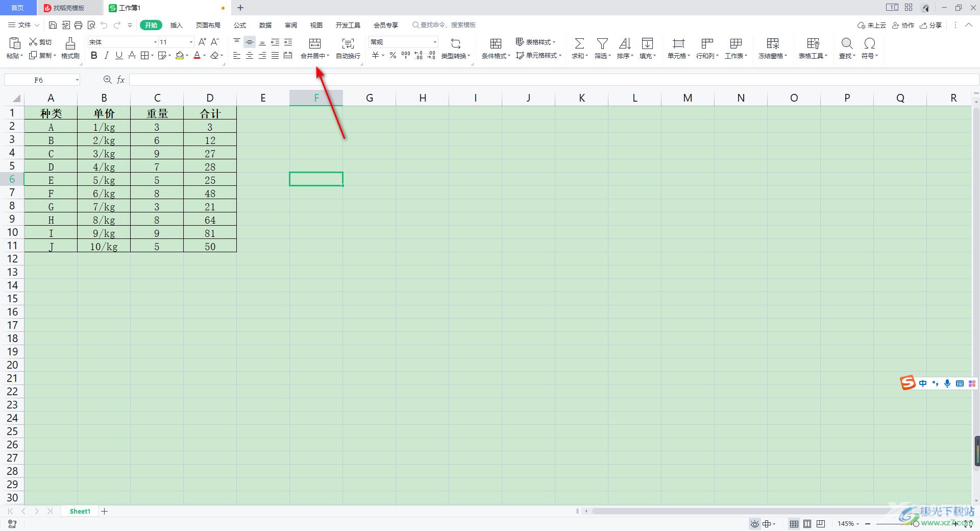Viewport: 980px width, 531px height.
Task: Click the 分享 Share button
Action: pos(931,25)
